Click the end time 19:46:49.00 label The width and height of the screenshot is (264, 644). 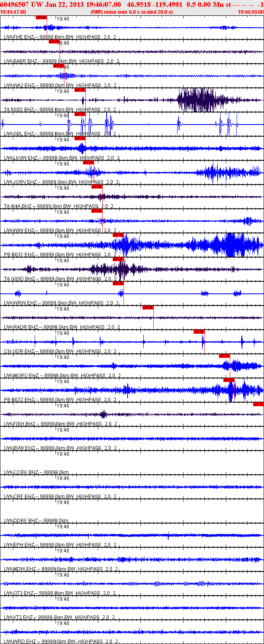tap(250, 12)
